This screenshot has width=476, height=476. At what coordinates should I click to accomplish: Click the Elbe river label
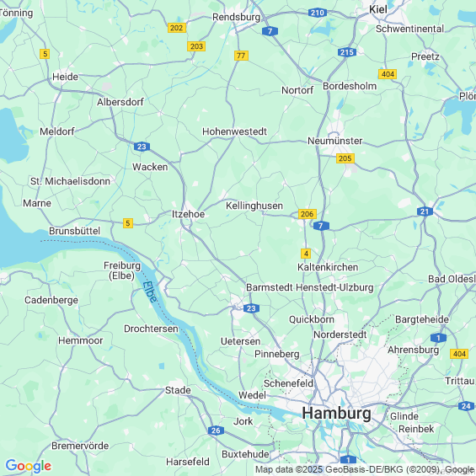pyautogui.click(x=150, y=291)
